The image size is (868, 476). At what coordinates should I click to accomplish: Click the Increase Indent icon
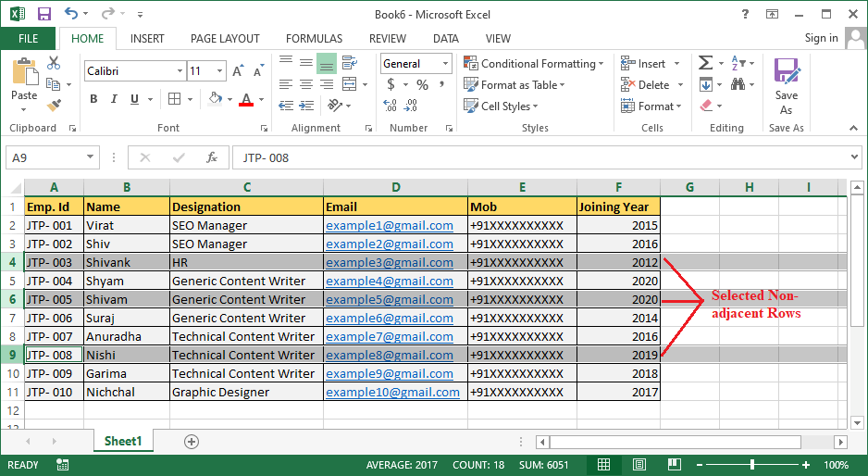(306, 105)
